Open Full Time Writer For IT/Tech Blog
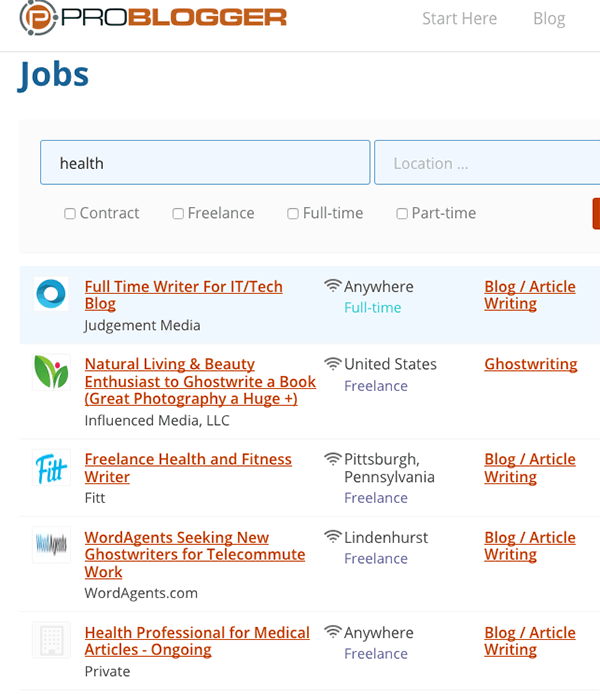The image size is (600, 695). [183, 295]
